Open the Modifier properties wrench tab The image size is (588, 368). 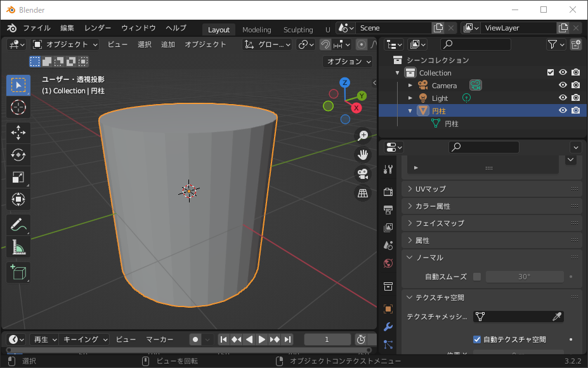tap(388, 325)
